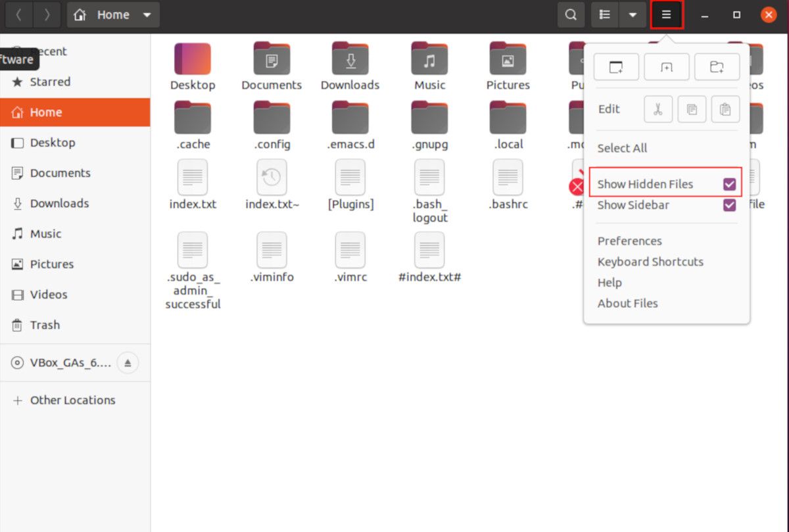This screenshot has width=789, height=532.
Task: Click the Paste clipboard icon
Action: (x=725, y=109)
